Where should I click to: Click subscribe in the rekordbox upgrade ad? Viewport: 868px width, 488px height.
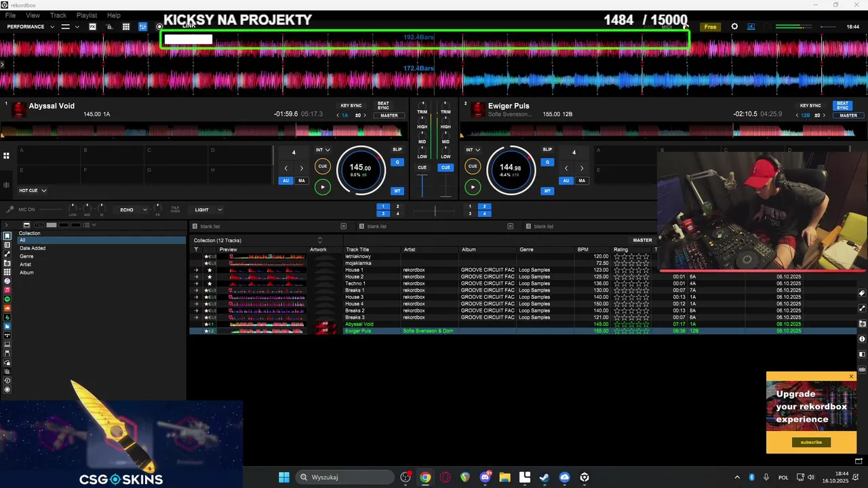pyautogui.click(x=811, y=442)
